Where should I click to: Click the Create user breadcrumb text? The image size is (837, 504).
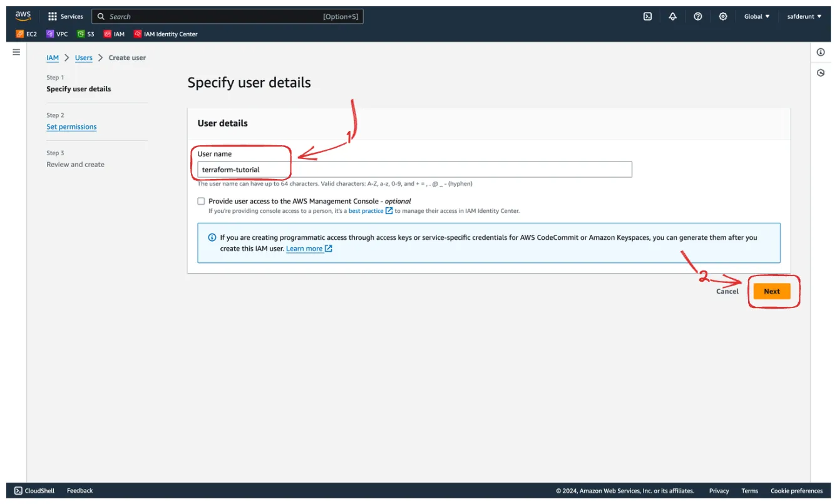[x=127, y=58]
